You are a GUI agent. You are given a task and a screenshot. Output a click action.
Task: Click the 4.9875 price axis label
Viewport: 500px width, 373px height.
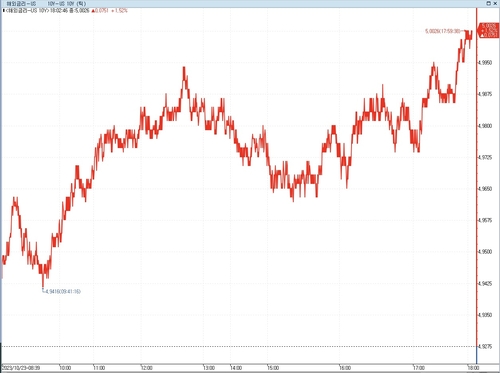(x=485, y=94)
